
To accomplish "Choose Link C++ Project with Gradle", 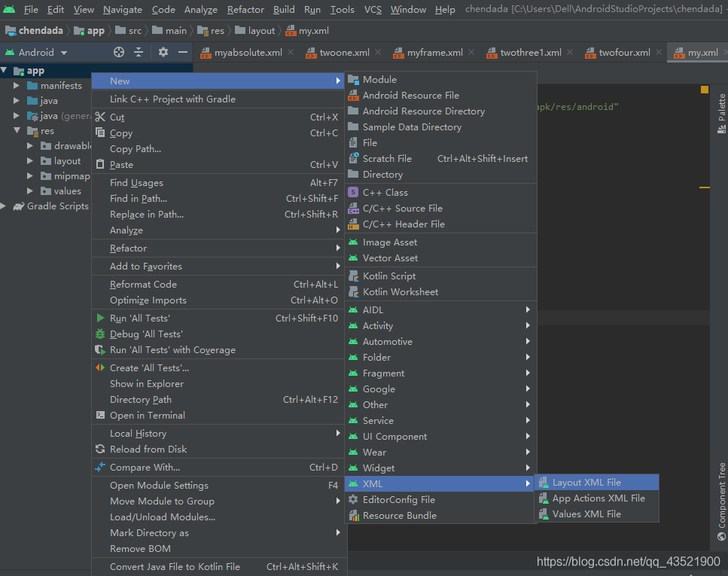I will tap(218, 99).
